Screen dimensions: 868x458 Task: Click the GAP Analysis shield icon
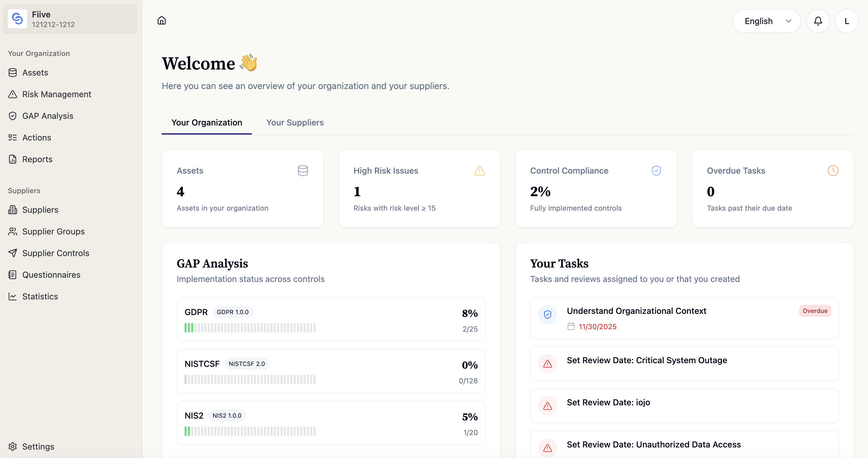tap(12, 116)
